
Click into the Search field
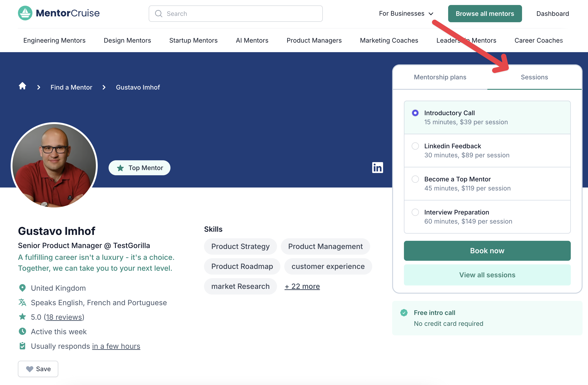[x=236, y=14]
